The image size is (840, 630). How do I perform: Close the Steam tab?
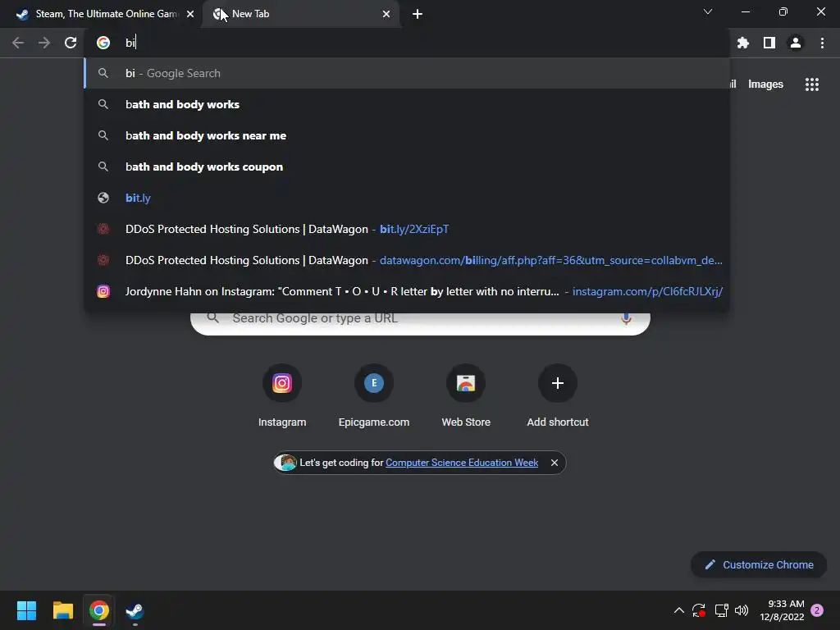click(x=190, y=14)
